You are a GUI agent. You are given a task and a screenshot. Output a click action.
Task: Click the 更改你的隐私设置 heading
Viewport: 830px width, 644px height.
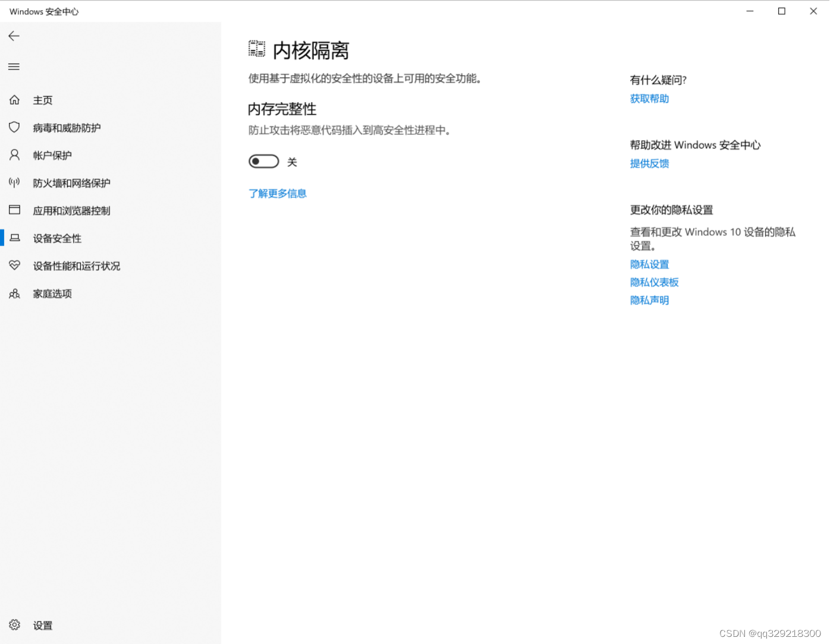click(x=671, y=210)
